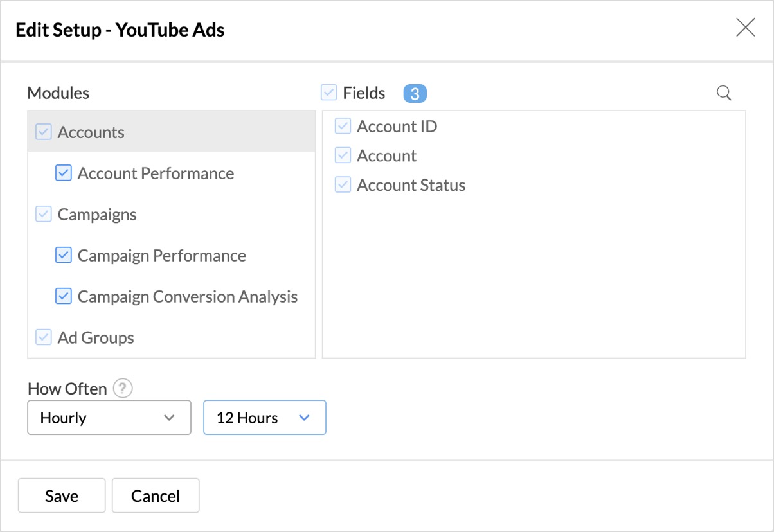774x532 pixels.
Task: Select the Campaign Performance label
Action: coord(162,256)
